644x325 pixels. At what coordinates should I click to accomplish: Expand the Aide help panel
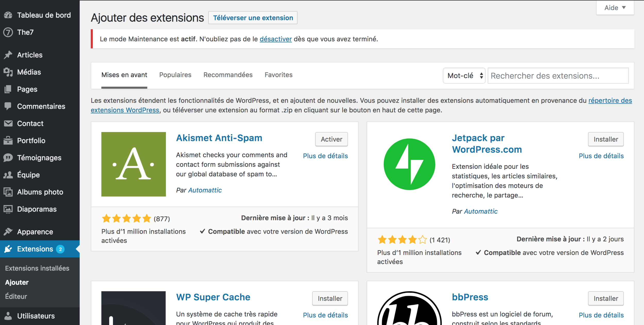(615, 8)
